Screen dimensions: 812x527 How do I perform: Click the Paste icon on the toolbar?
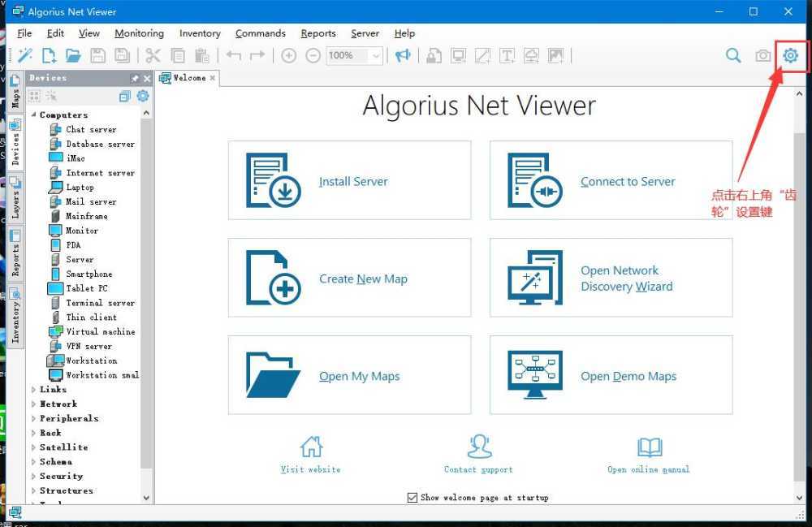coord(201,55)
